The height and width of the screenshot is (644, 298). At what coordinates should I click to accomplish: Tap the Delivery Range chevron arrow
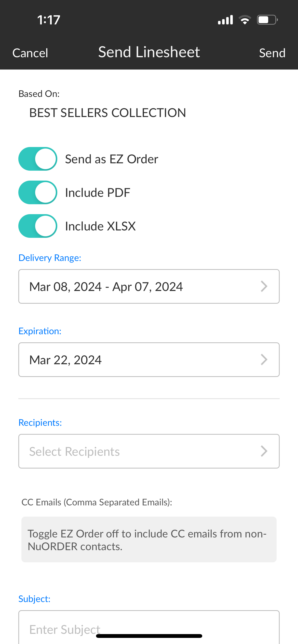coord(264,286)
